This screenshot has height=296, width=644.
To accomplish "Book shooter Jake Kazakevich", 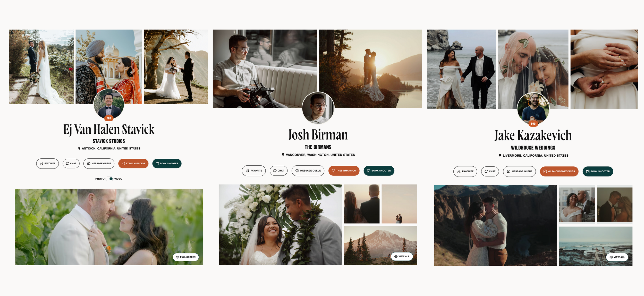I will coord(598,172).
